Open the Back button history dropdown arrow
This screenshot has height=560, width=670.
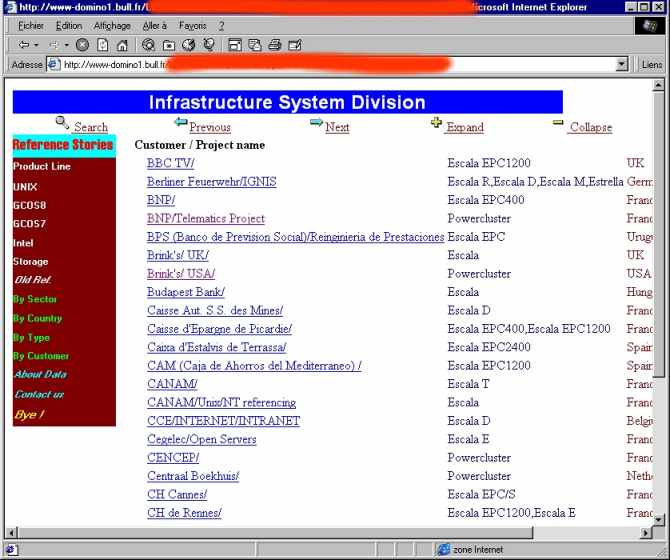[36, 44]
